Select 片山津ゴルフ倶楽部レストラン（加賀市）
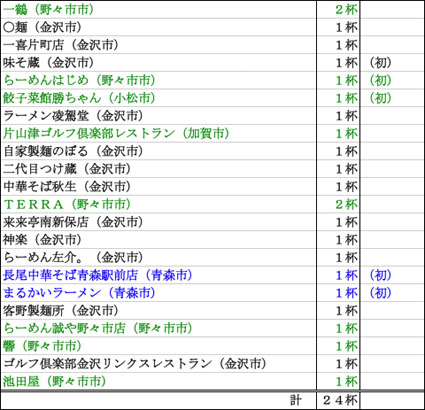This screenshot has height=410, width=425. [116, 133]
